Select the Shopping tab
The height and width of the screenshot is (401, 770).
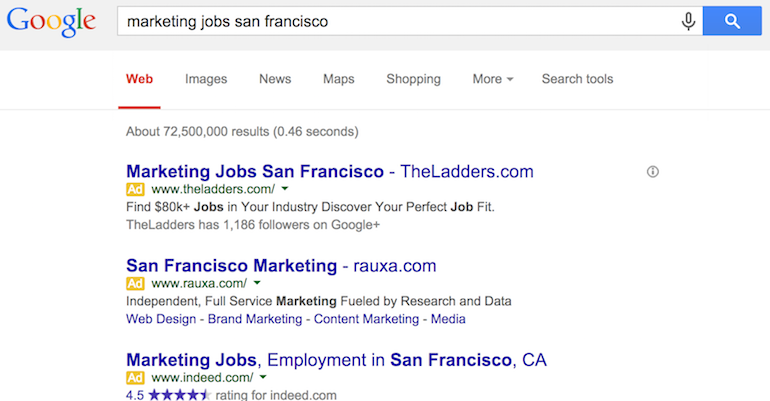pos(413,79)
